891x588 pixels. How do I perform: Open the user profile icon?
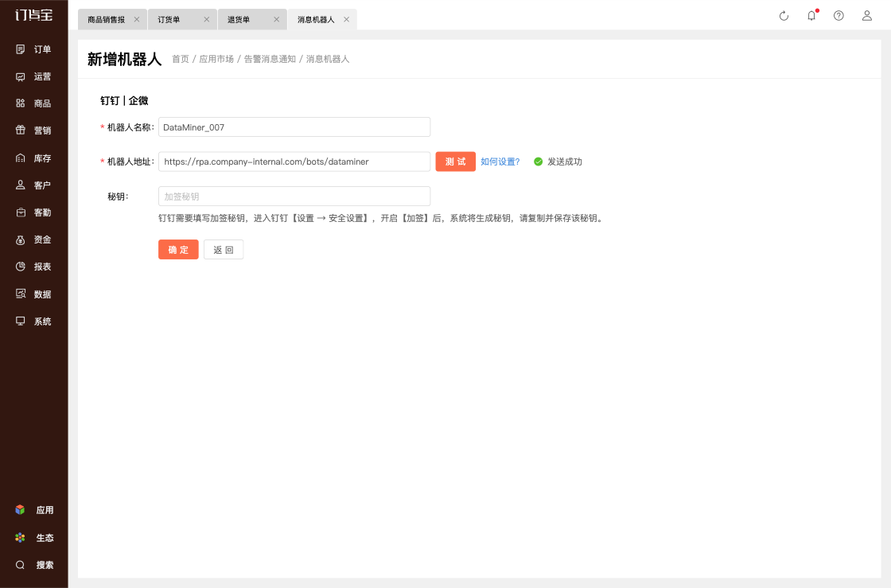click(x=867, y=16)
